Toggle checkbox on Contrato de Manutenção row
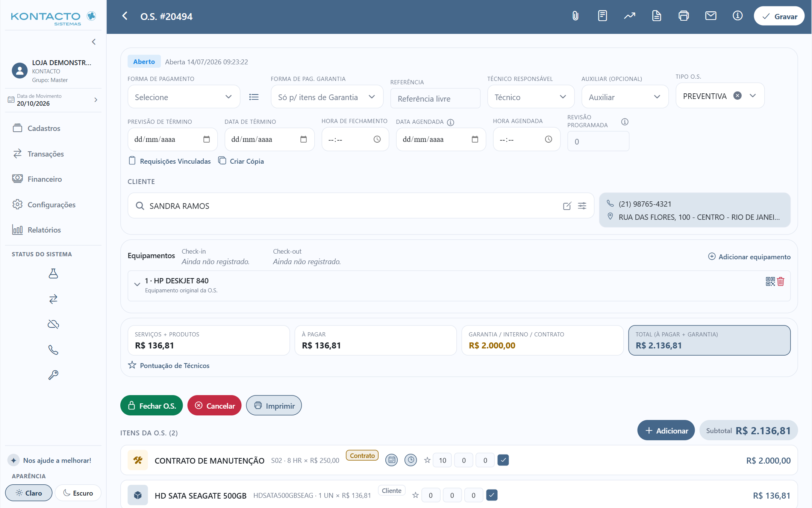The width and height of the screenshot is (812, 508). (x=503, y=460)
